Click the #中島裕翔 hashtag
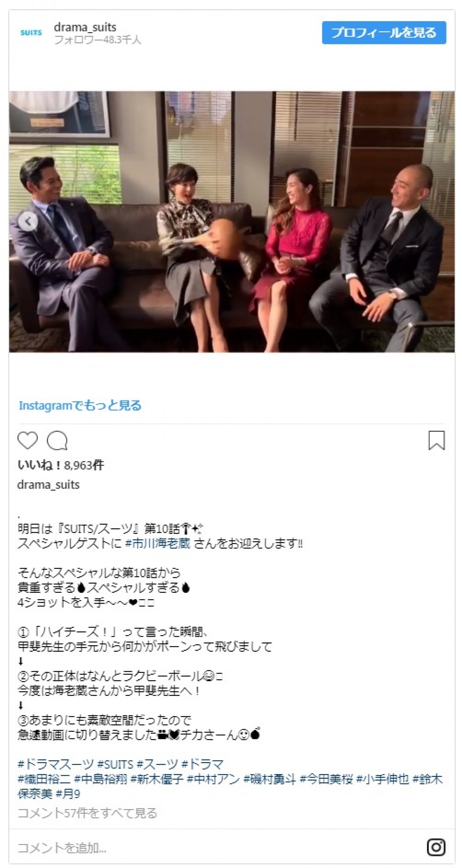 click(100, 779)
